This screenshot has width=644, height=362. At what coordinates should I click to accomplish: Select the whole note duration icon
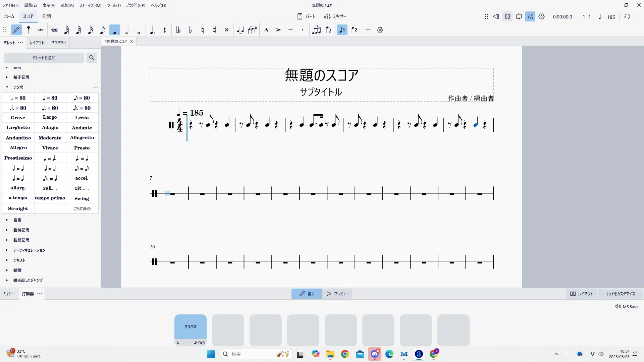coord(139,31)
